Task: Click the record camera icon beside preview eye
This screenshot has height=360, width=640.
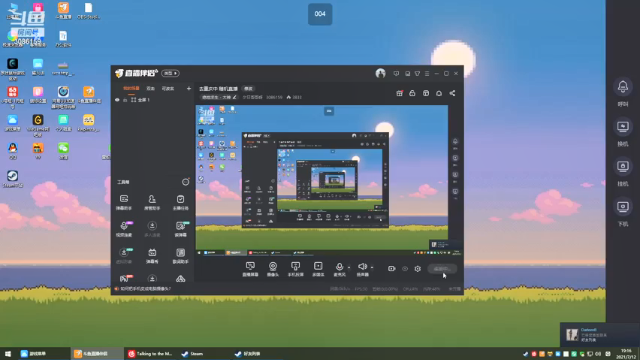Action: (391, 269)
